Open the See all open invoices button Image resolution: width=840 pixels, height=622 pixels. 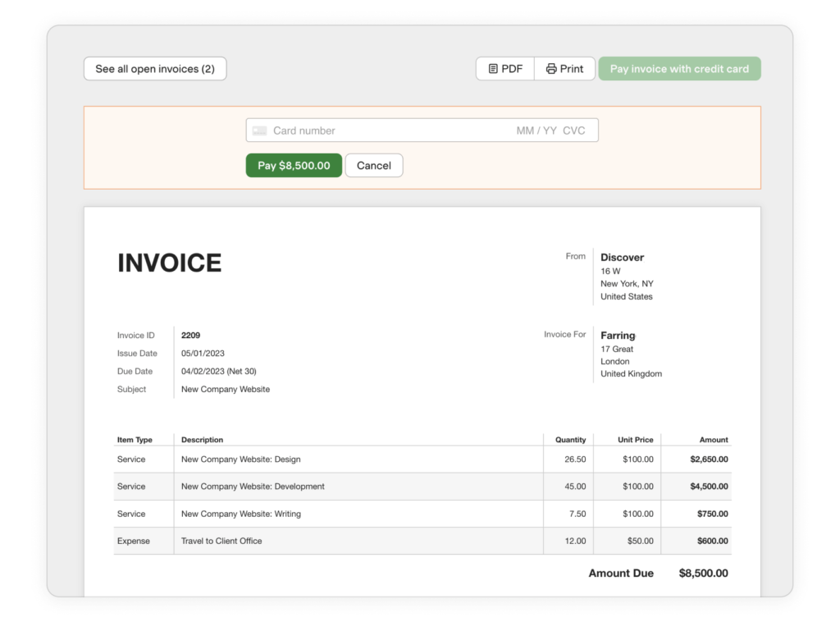coord(155,69)
